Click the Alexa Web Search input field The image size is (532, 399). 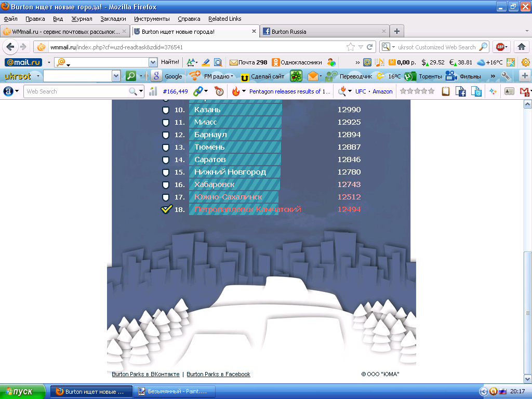tap(77, 91)
